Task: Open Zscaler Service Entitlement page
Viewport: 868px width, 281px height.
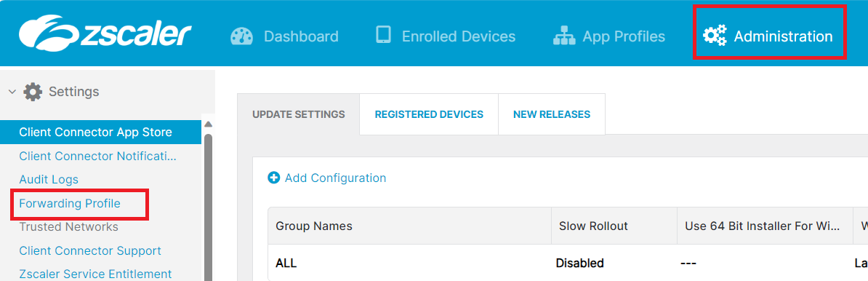Action: 95,274
